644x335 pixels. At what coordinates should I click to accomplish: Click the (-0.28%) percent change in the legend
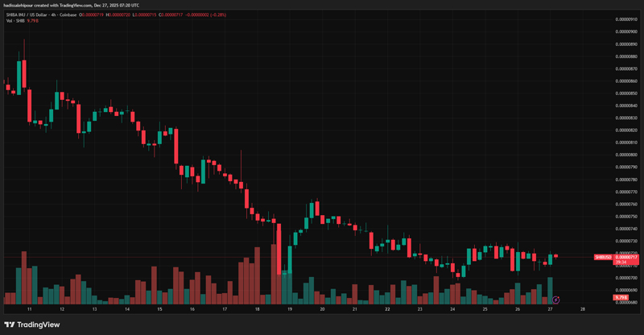coord(217,14)
